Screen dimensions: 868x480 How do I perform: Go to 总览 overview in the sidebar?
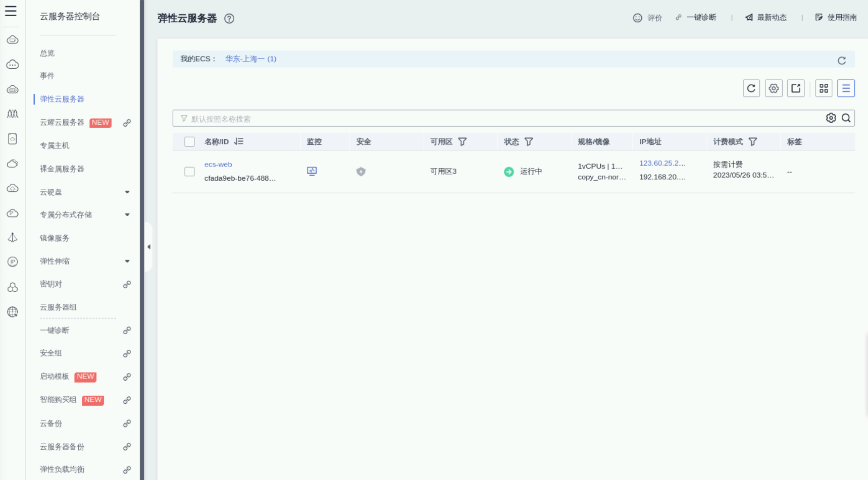tap(47, 53)
